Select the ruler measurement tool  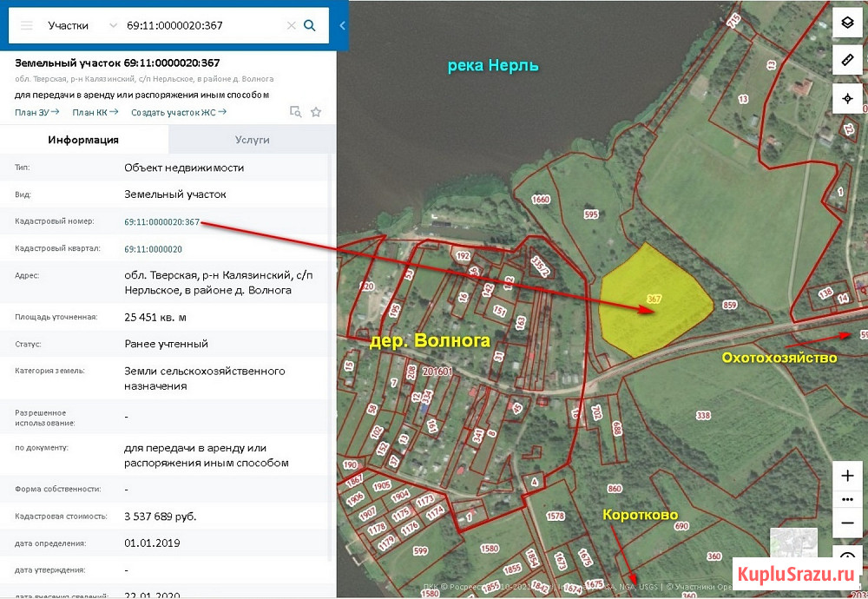coord(847,60)
